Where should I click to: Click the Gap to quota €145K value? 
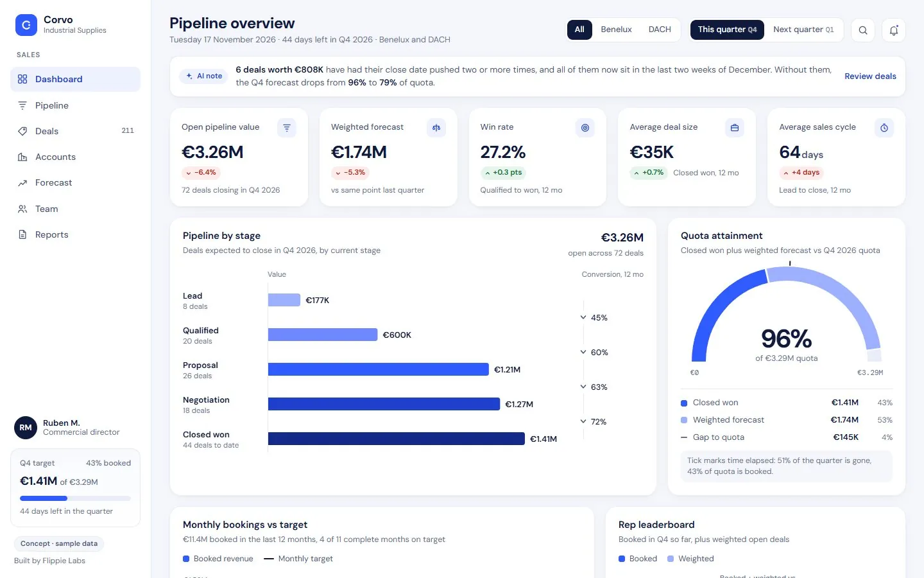click(x=846, y=437)
